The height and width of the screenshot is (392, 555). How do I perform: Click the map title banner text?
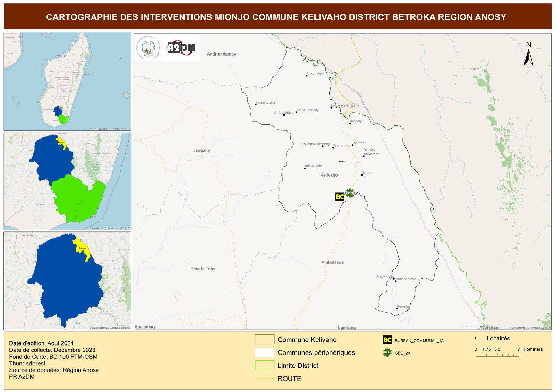[276, 17]
